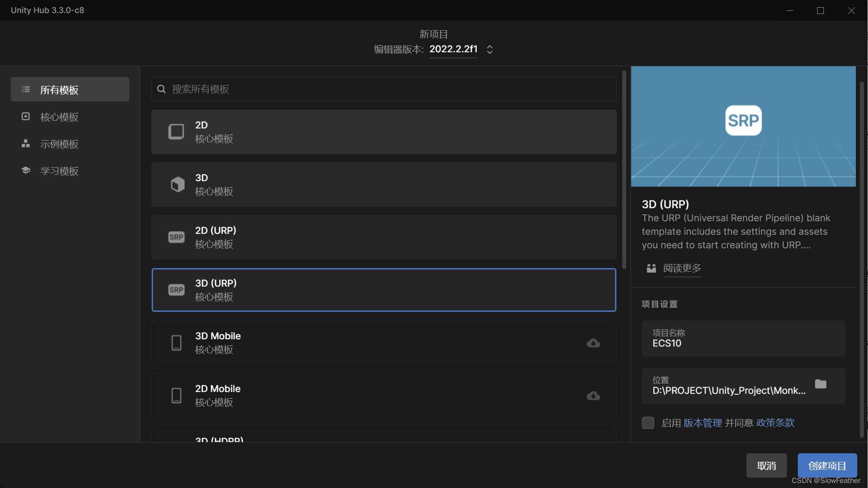This screenshot has width=868, height=488.
Task: Maximize the Unity Hub window
Action: 820,10
